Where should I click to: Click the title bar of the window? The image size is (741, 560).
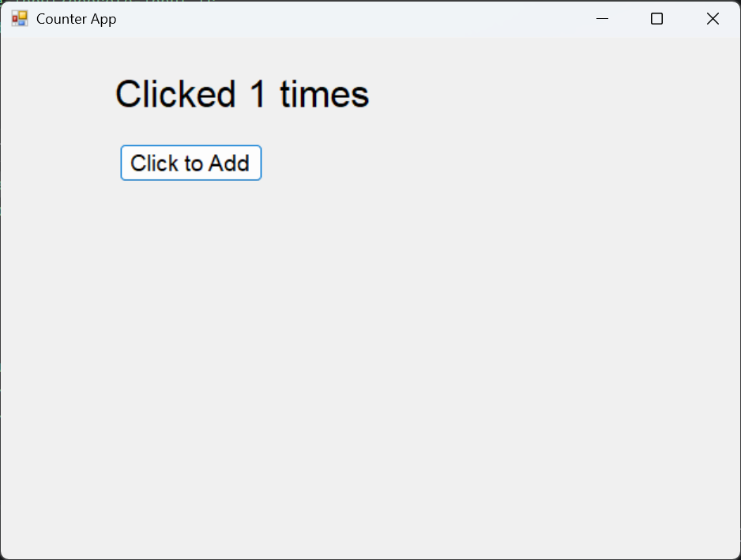coord(355,18)
